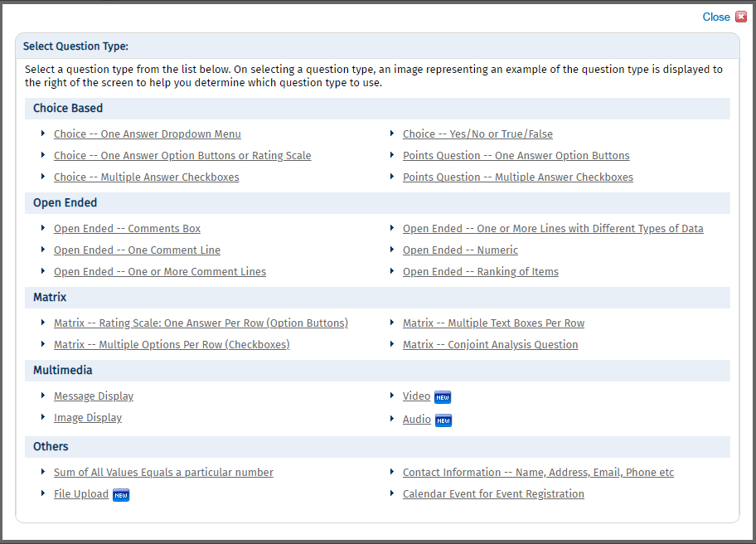Choose Open Ended -- Ranking of Items
756x544 pixels.
click(x=481, y=271)
